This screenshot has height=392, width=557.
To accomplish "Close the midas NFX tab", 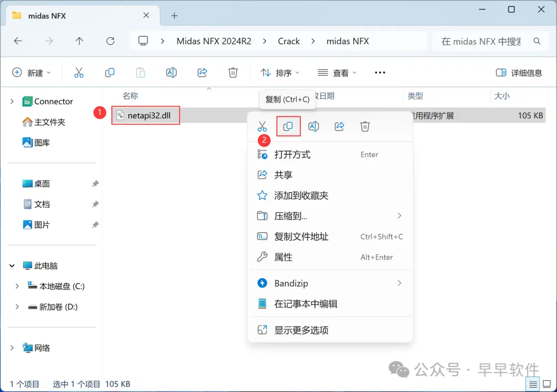I will pos(146,15).
